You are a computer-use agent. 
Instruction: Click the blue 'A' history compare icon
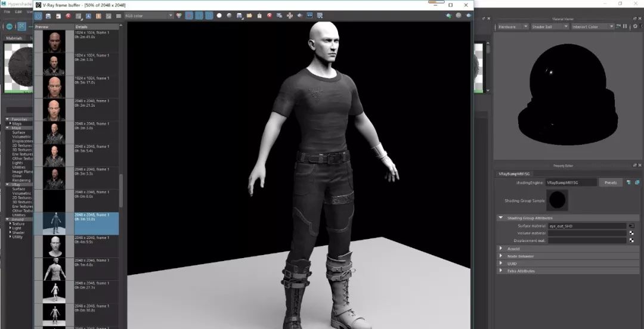[88, 15]
